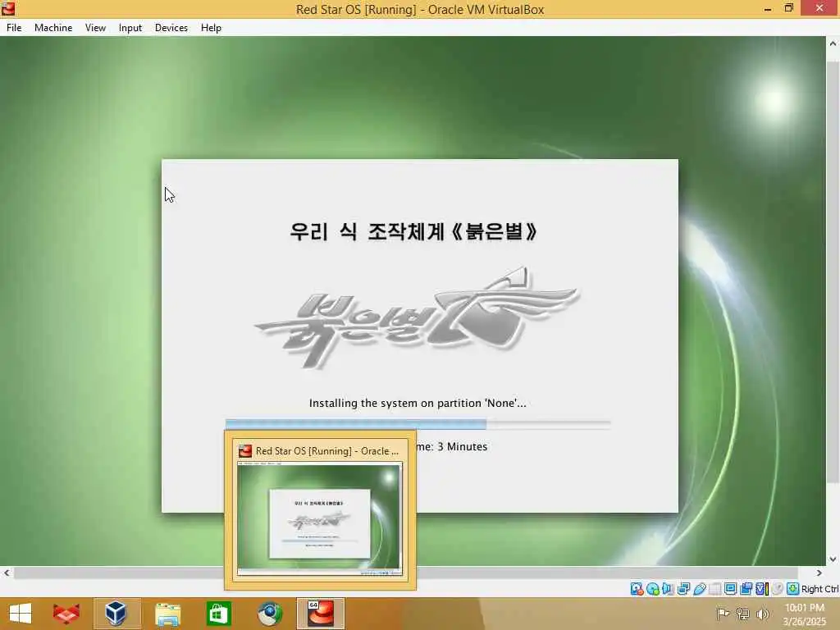
Task: Open the File menu
Action: coord(14,27)
